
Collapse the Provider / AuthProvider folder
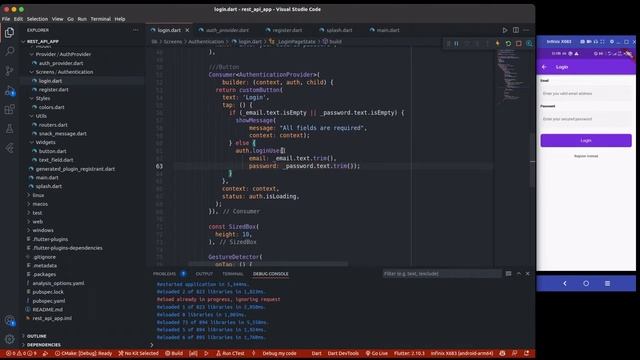pyautogui.click(x=63, y=54)
